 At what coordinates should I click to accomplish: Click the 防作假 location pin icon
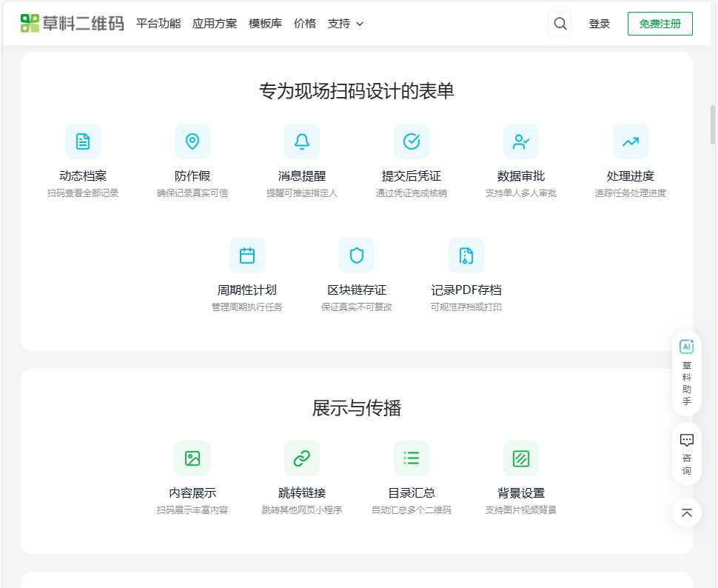pyautogui.click(x=192, y=141)
